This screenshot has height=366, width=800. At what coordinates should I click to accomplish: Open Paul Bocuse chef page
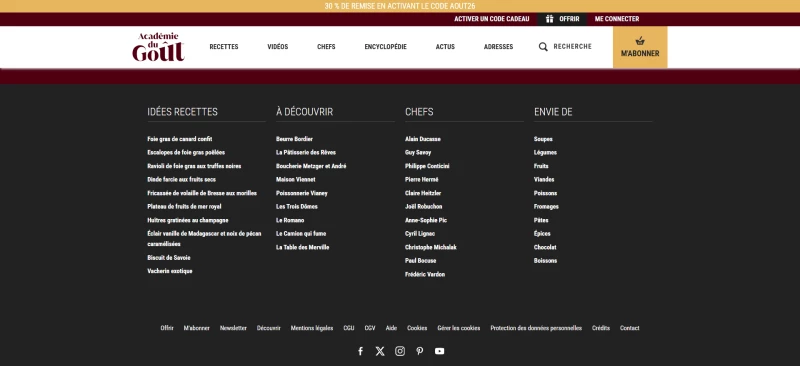[x=420, y=260]
